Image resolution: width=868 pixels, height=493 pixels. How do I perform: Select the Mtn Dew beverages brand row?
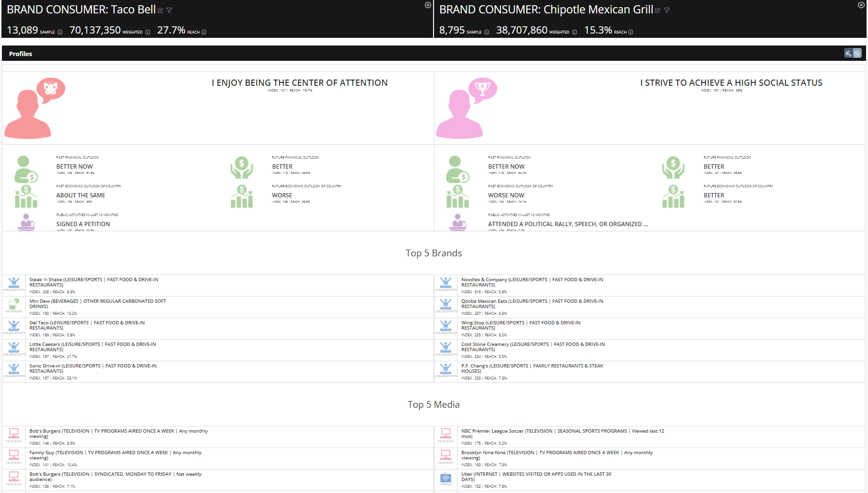[x=218, y=307]
